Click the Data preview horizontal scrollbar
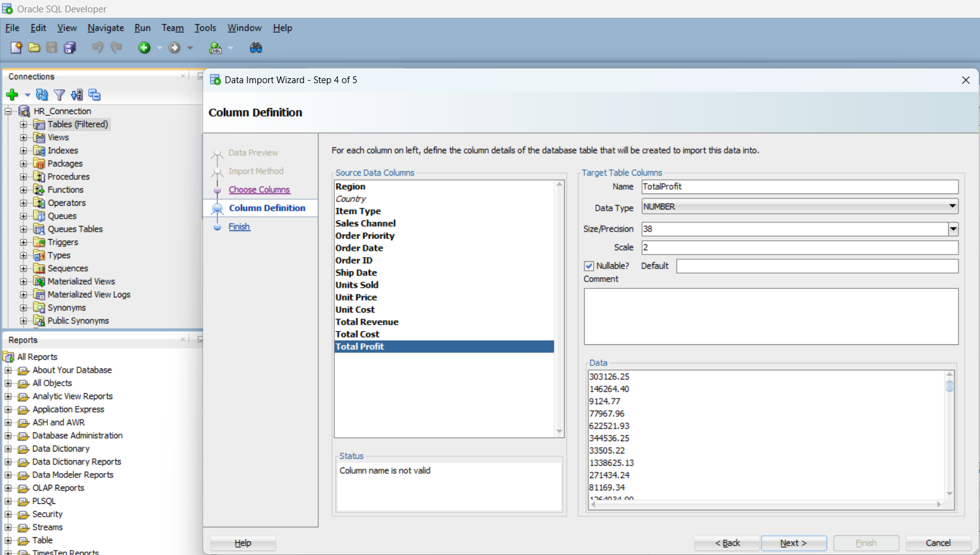Viewport: 980px width, 555px height. 766,504
